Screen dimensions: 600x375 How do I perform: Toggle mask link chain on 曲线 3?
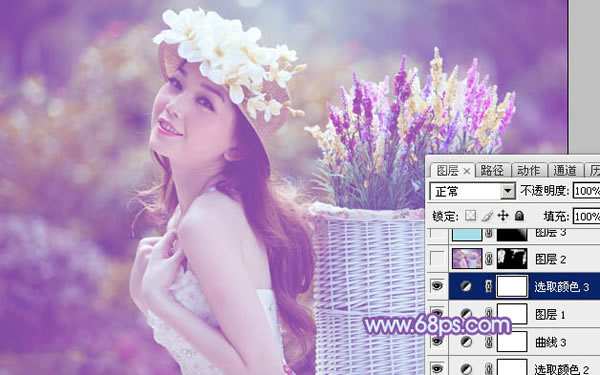(x=489, y=341)
